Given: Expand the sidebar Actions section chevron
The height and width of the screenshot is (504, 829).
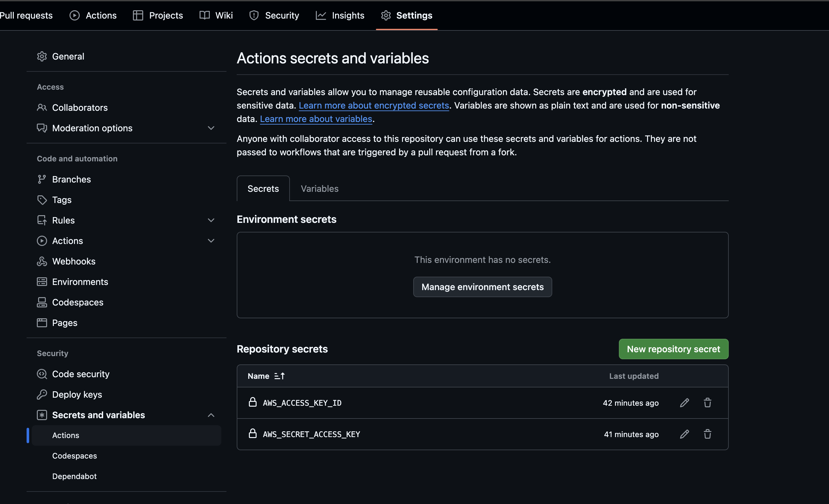Looking at the screenshot, I should click(x=211, y=241).
